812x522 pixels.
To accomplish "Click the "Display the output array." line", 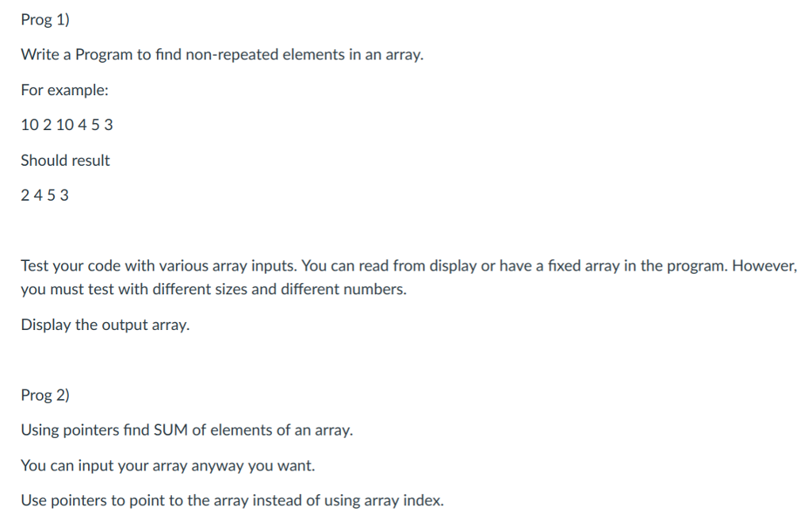I will point(105,325).
